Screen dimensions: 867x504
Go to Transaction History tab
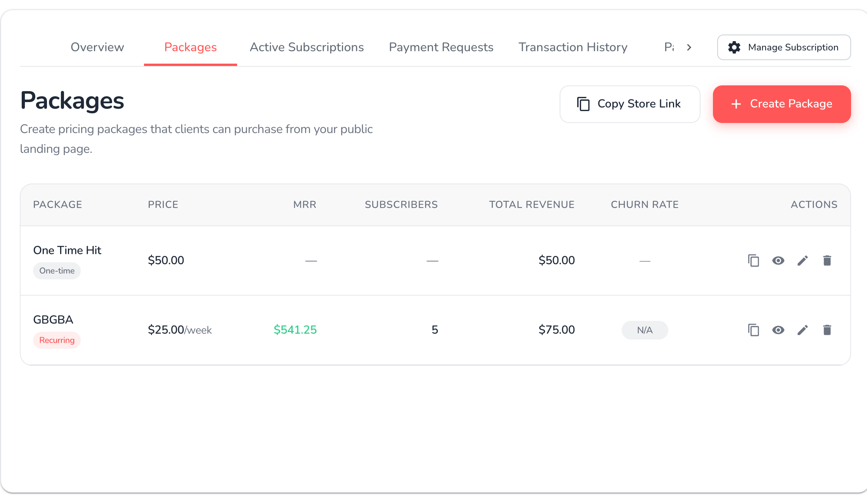573,47
